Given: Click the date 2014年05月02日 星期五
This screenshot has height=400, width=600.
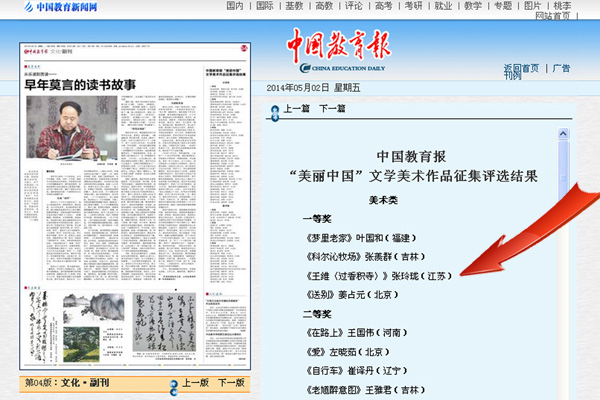Looking at the screenshot, I should (x=313, y=88).
